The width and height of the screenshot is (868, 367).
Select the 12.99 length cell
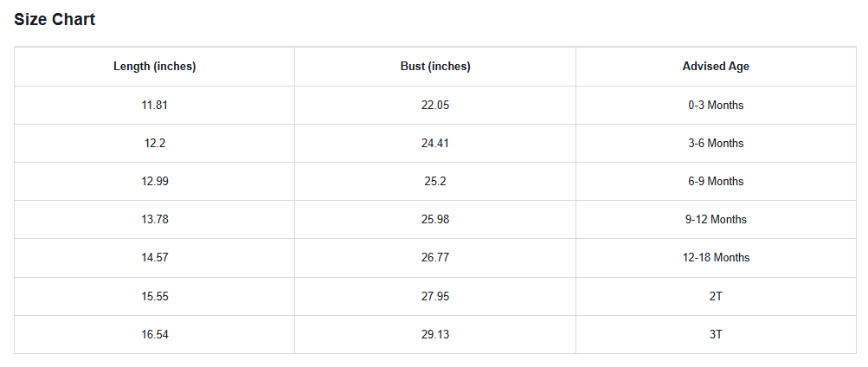tap(155, 182)
